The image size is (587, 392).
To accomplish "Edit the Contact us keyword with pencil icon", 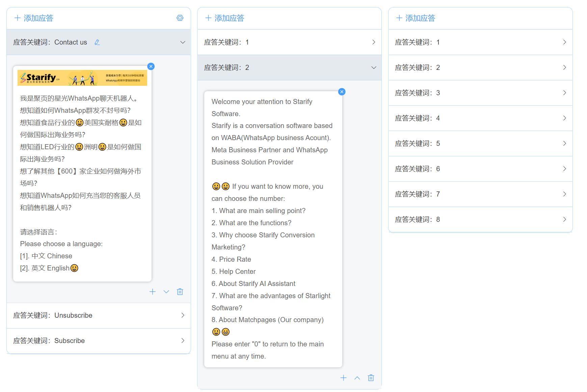I will 97,42.
